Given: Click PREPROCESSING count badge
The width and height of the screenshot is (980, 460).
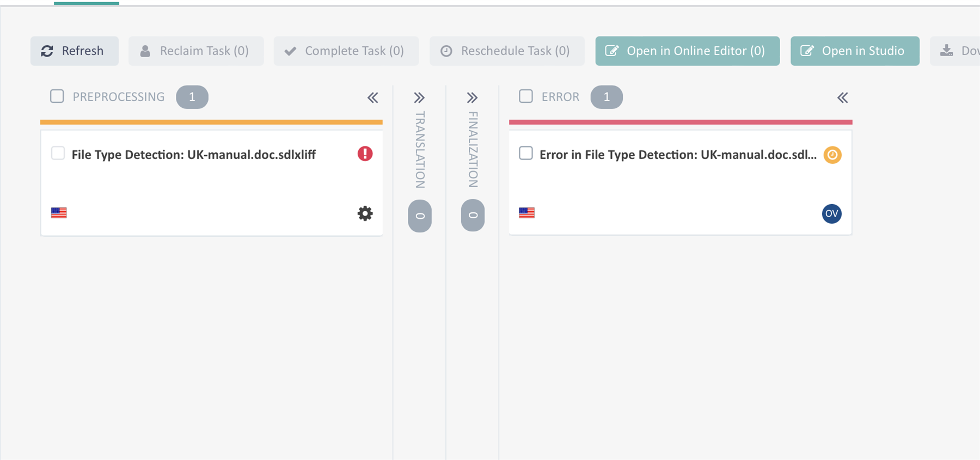Looking at the screenshot, I should (192, 97).
